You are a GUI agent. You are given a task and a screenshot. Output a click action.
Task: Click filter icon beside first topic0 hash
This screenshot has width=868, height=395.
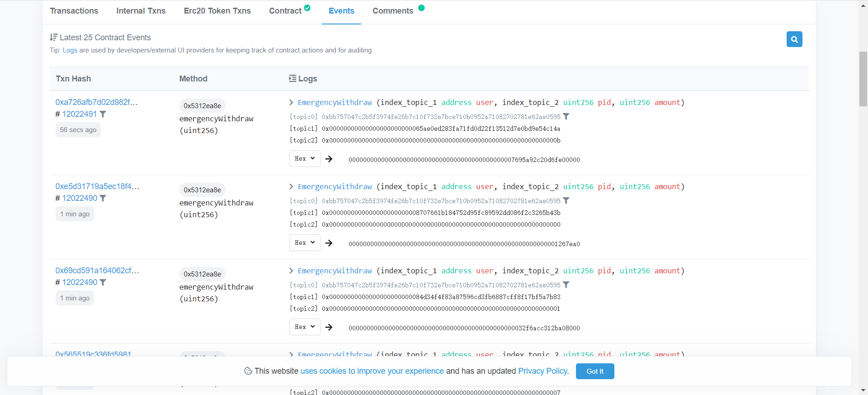(x=566, y=117)
